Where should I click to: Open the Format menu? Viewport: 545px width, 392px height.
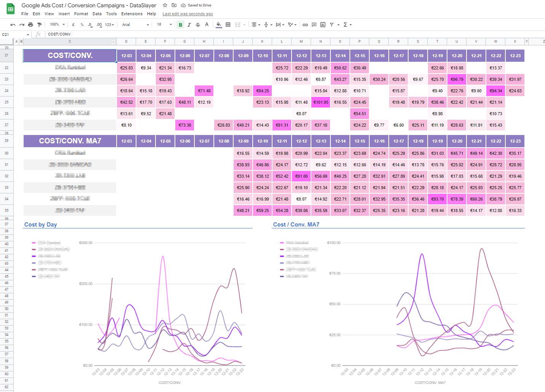point(81,14)
